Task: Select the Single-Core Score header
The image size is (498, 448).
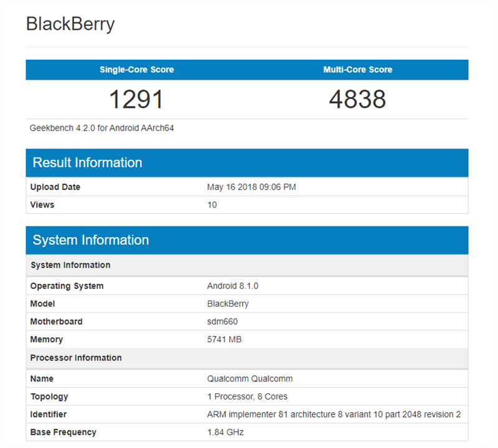Action: (x=136, y=70)
